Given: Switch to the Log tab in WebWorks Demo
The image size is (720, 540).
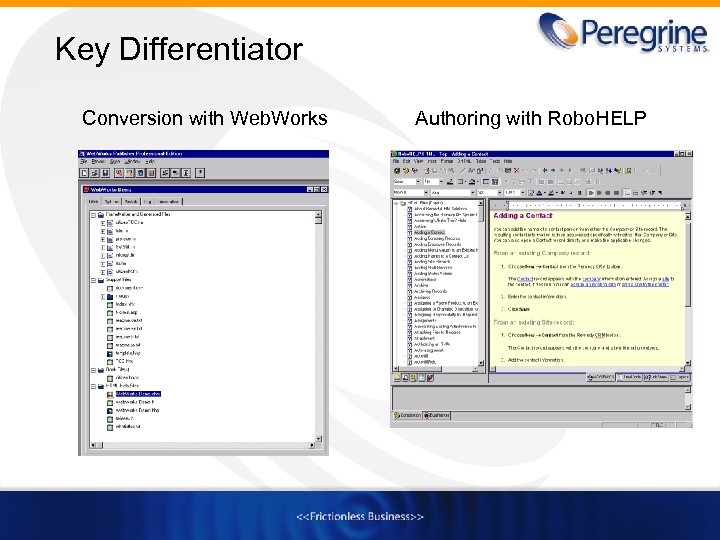Looking at the screenshot, I should (x=147, y=202).
